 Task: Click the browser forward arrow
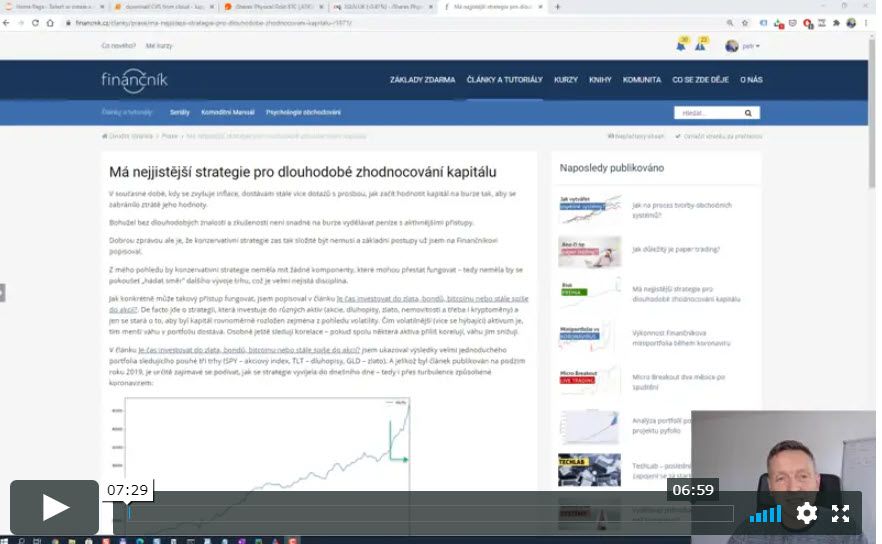[x=21, y=23]
